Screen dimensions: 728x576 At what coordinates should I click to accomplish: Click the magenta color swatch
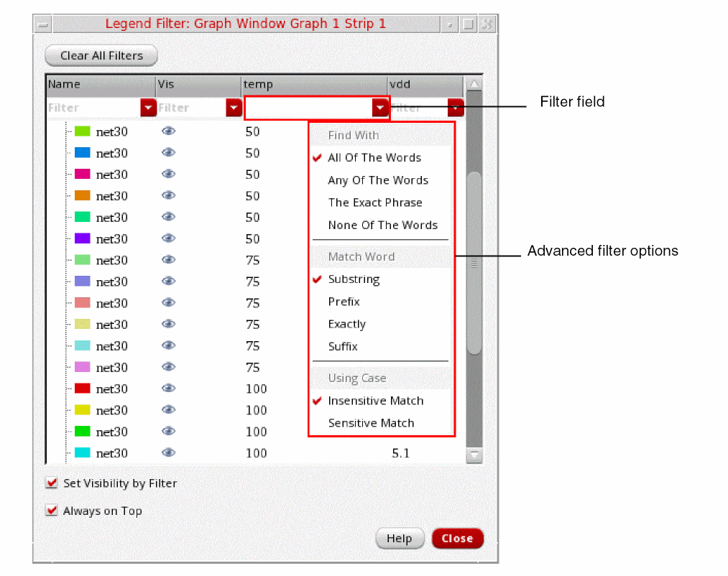[x=82, y=174]
